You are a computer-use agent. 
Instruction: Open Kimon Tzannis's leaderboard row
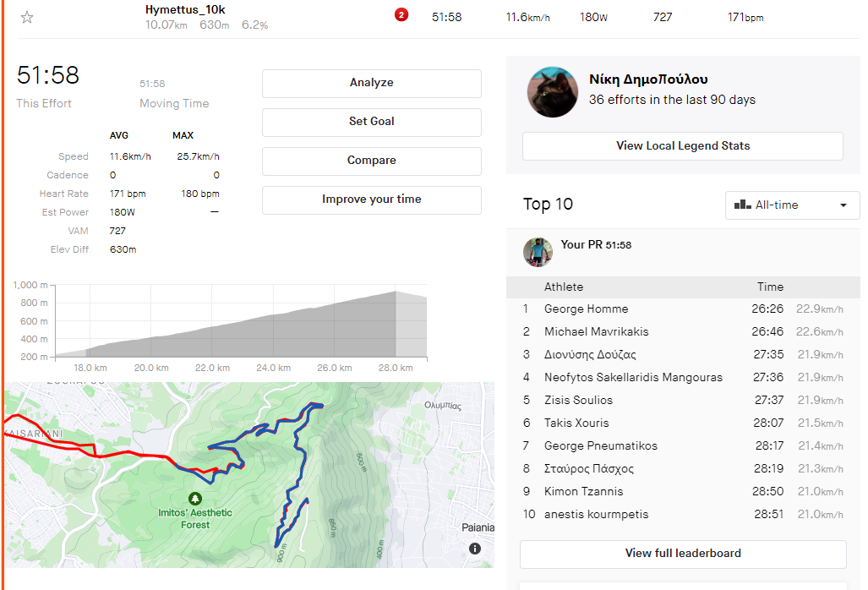click(583, 492)
